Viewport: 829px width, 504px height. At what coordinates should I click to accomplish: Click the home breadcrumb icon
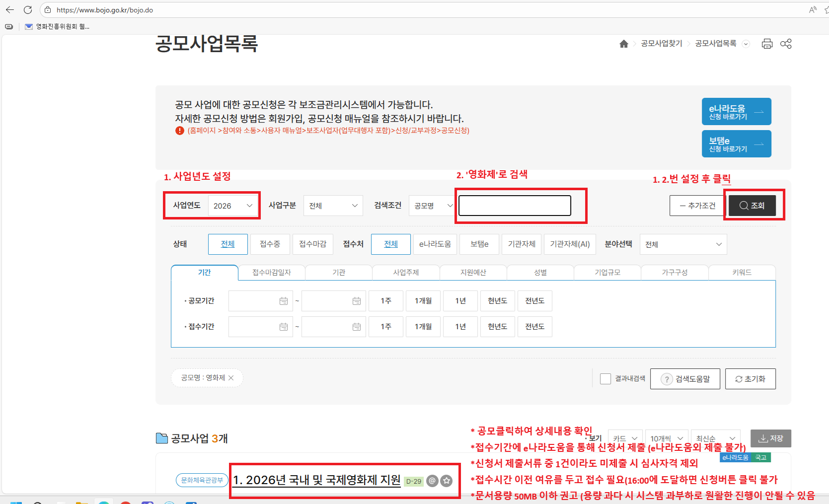pos(624,44)
